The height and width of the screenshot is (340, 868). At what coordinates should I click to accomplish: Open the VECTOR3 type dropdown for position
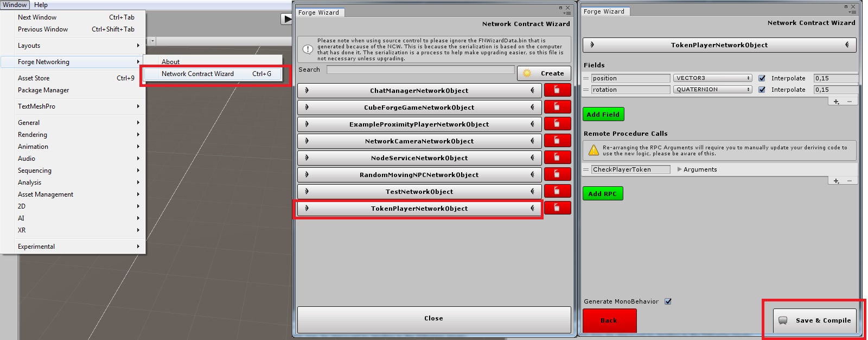(712, 78)
